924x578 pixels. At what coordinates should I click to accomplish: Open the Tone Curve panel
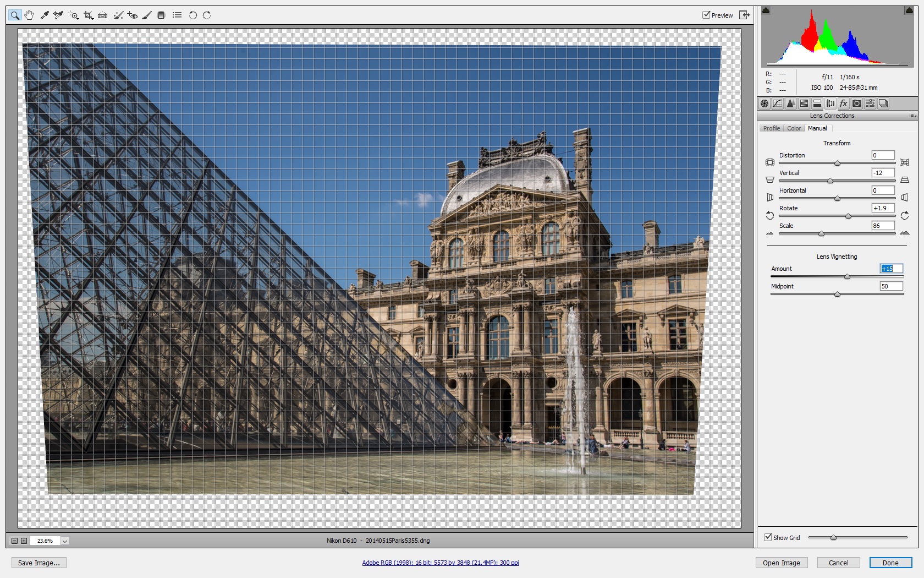(x=778, y=103)
